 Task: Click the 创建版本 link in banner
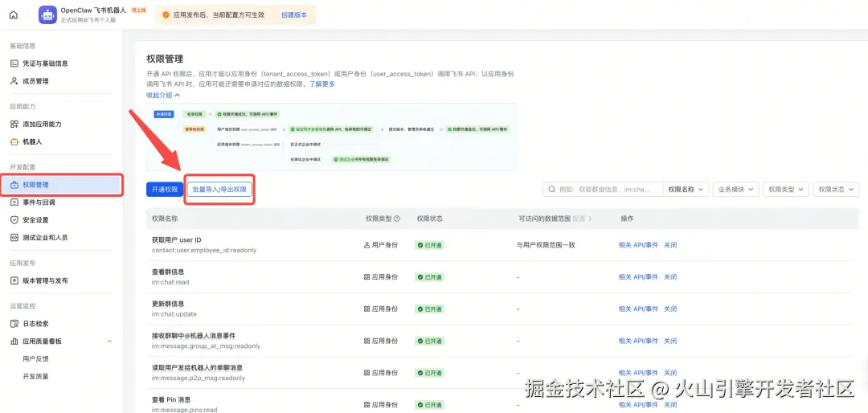293,14
